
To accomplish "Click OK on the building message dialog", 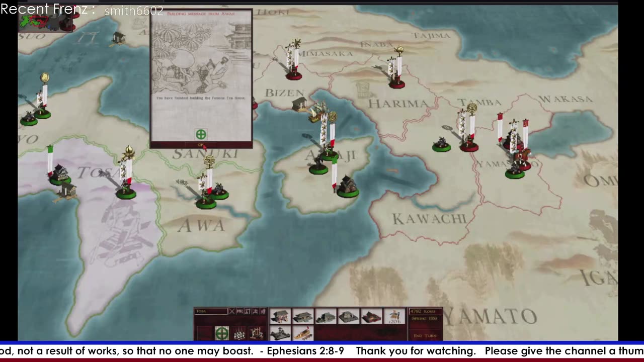I will tap(201, 145).
